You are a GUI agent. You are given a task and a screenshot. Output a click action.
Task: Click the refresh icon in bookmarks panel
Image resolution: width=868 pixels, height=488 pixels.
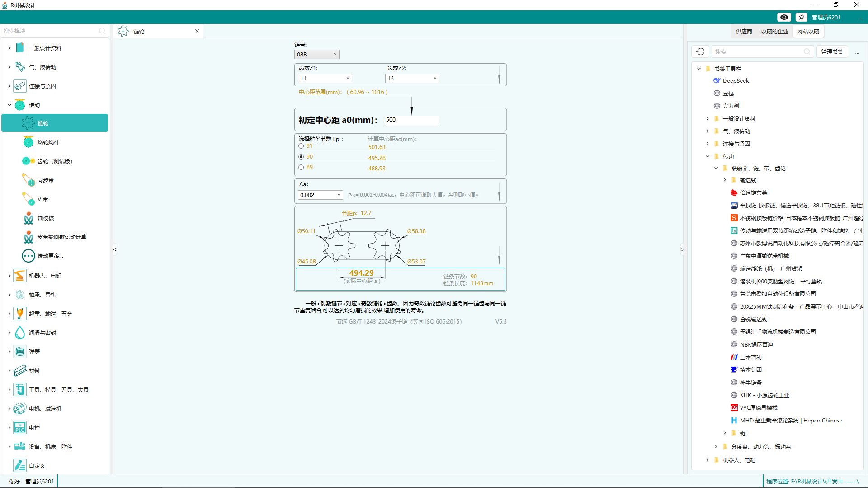tap(700, 52)
